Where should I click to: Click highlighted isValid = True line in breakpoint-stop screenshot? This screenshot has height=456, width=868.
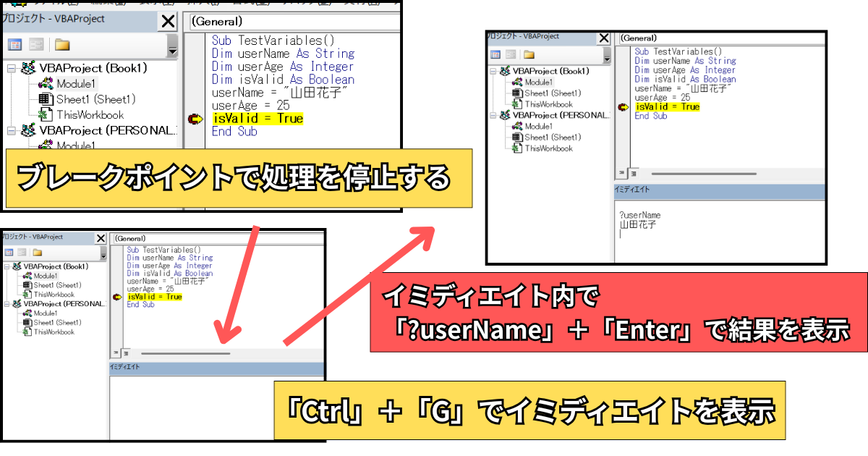(258, 119)
